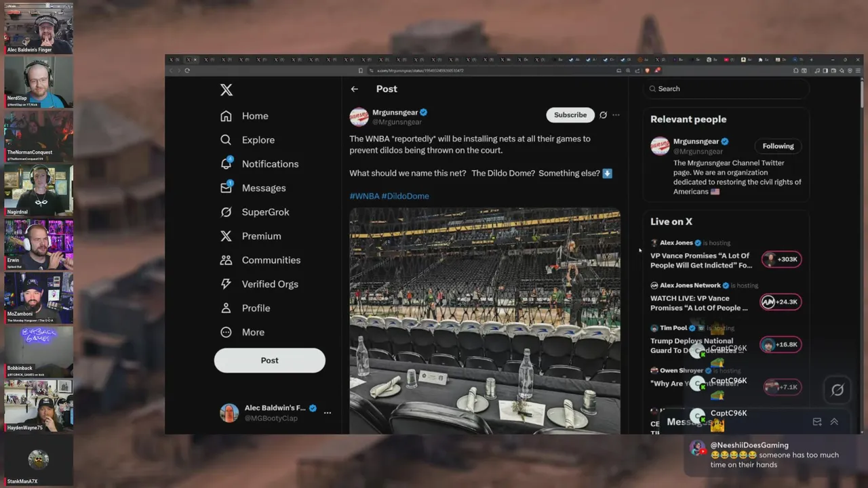Open the Communities people icon
868x488 pixels.
(x=226, y=260)
